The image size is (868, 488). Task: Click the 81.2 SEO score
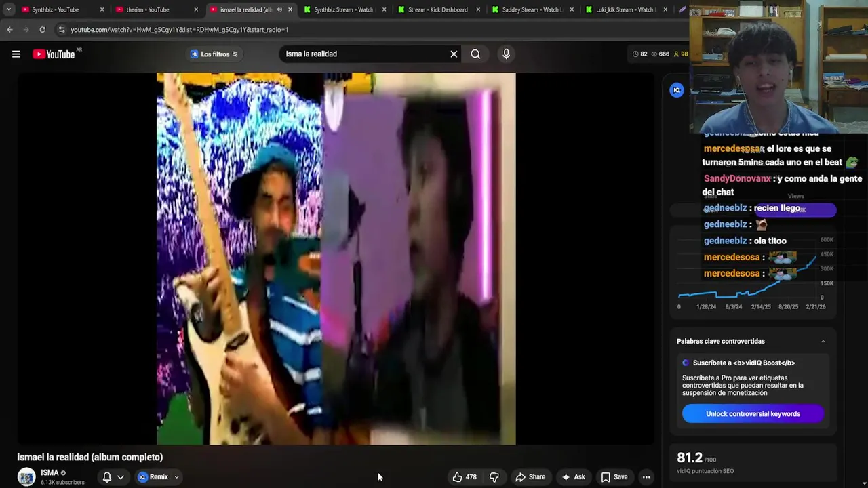(690, 458)
